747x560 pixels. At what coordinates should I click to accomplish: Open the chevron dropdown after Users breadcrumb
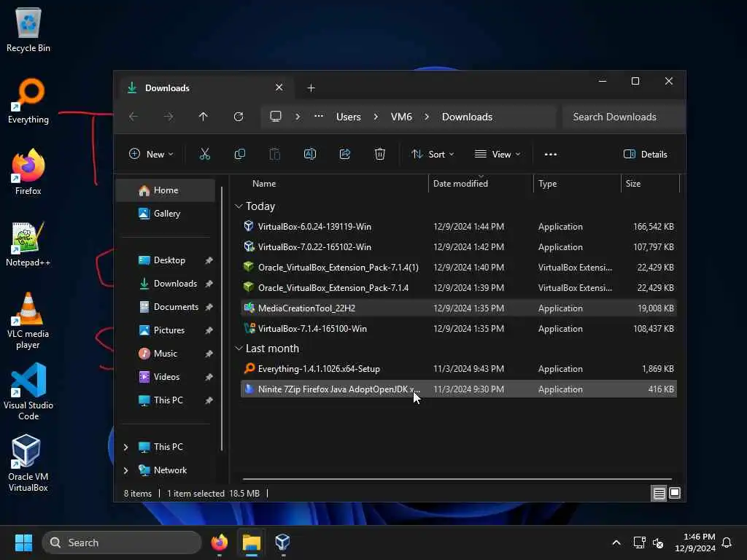pyautogui.click(x=376, y=117)
